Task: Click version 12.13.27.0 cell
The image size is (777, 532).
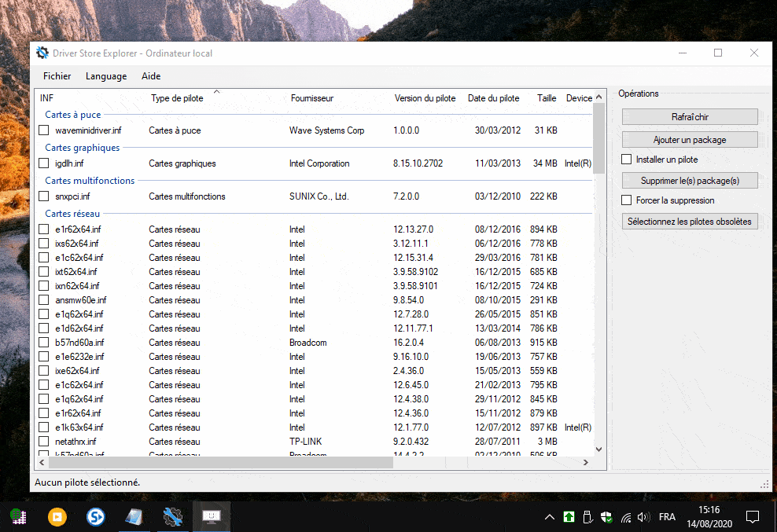Action: click(x=414, y=229)
